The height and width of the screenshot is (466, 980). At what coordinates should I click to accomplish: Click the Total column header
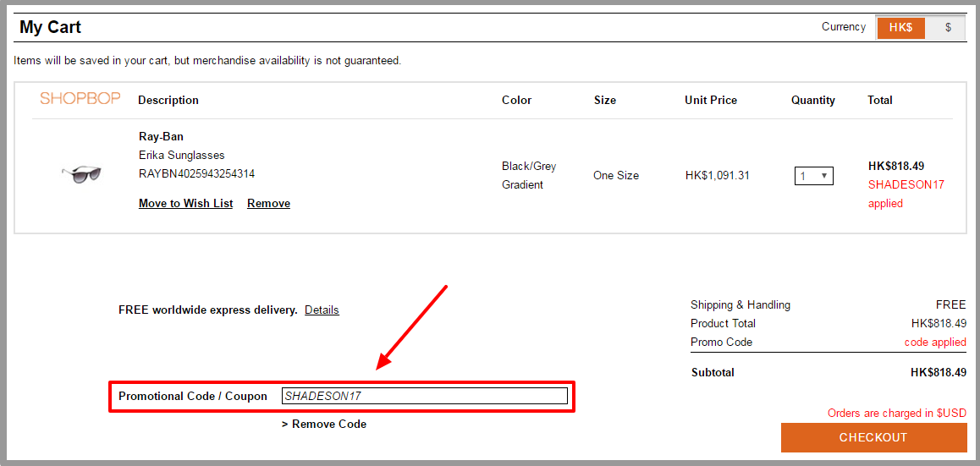pos(880,100)
